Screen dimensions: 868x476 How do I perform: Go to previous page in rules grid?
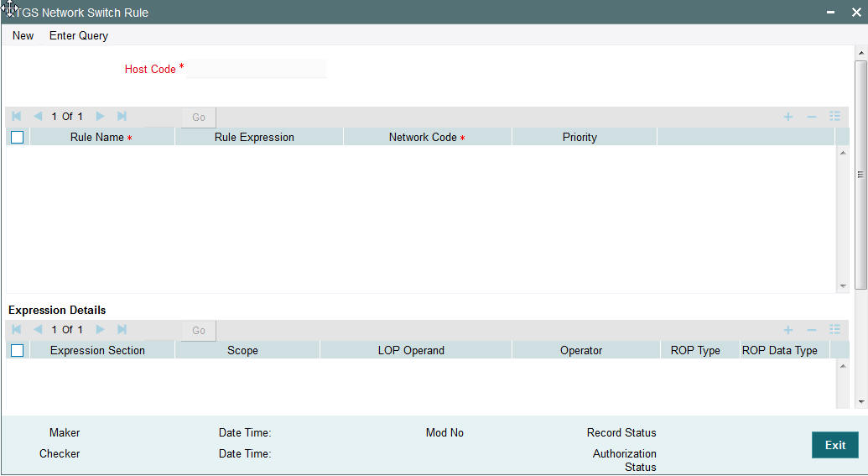[38, 117]
